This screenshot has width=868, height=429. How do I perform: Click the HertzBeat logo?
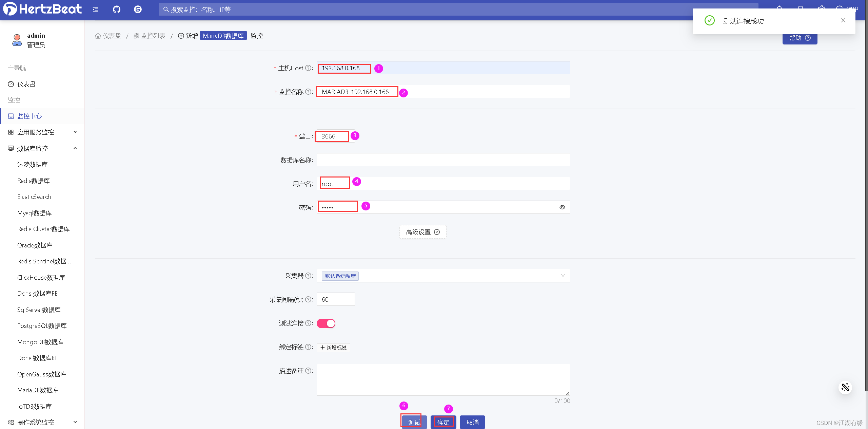coord(42,9)
